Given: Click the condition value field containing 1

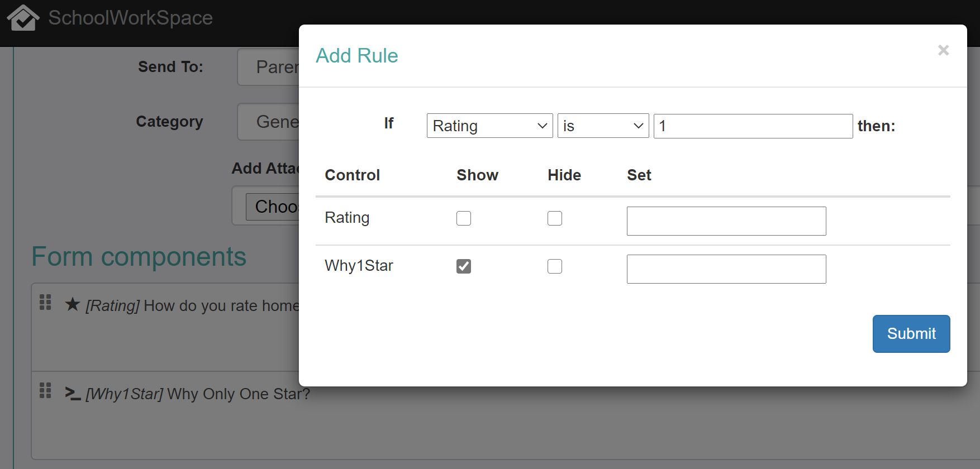Looking at the screenshot, I should point(753,126).
